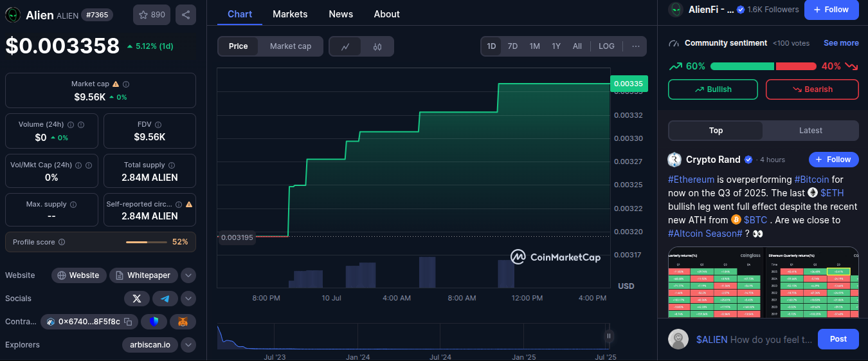This screenshot has width=868, height=361.
Task: Click the FDV info icon
Action: pos(158,125)
